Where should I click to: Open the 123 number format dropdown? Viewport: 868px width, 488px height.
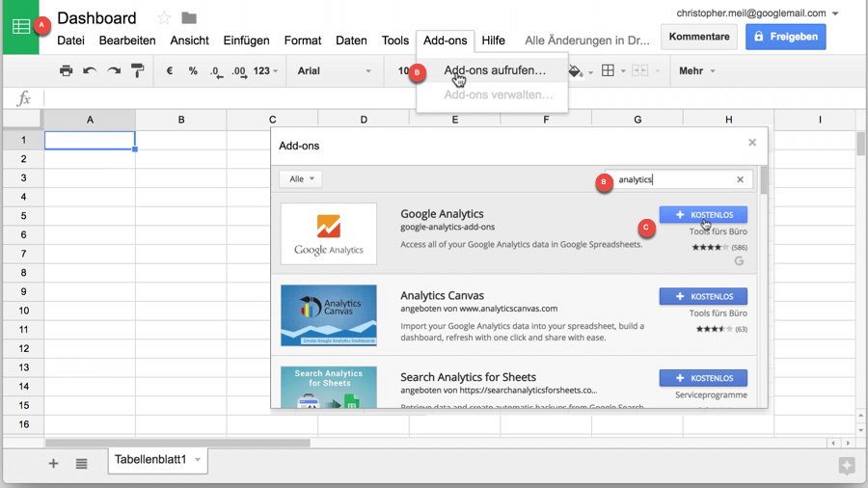pos(266,70)
